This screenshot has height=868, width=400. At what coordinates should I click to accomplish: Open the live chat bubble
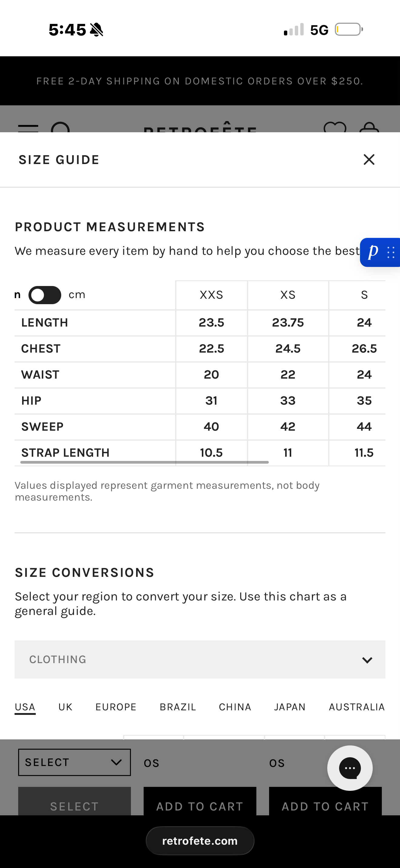[x=350, y=768]
